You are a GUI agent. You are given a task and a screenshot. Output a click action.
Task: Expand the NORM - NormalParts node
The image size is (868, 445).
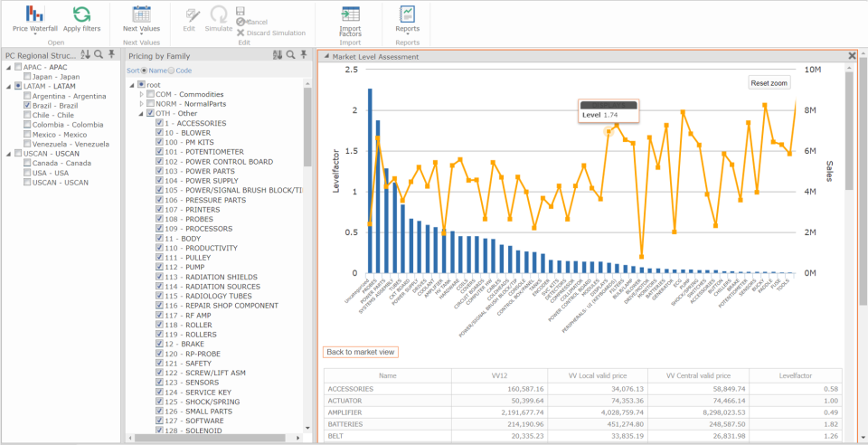(141, 103)
